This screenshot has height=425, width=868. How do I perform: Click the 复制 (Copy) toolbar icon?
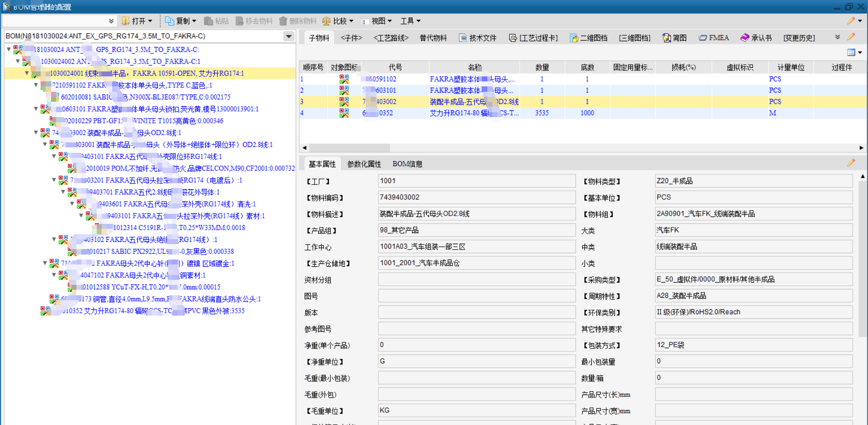click(x=170, y=21)
